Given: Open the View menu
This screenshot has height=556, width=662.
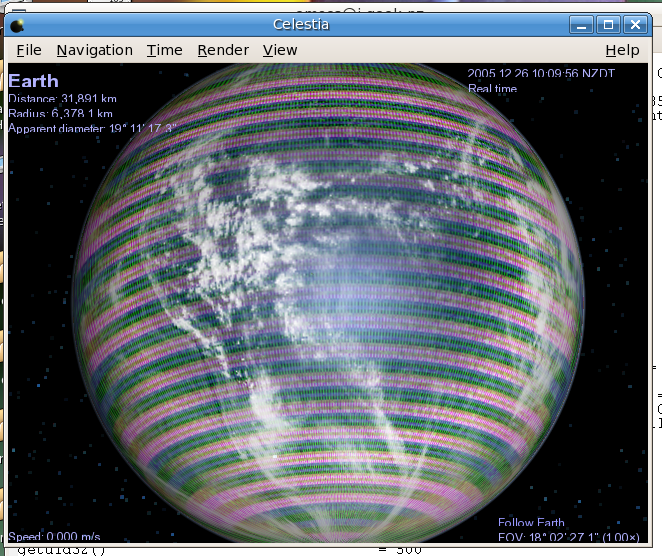Looking at the screenshot, I should point(280,50).
